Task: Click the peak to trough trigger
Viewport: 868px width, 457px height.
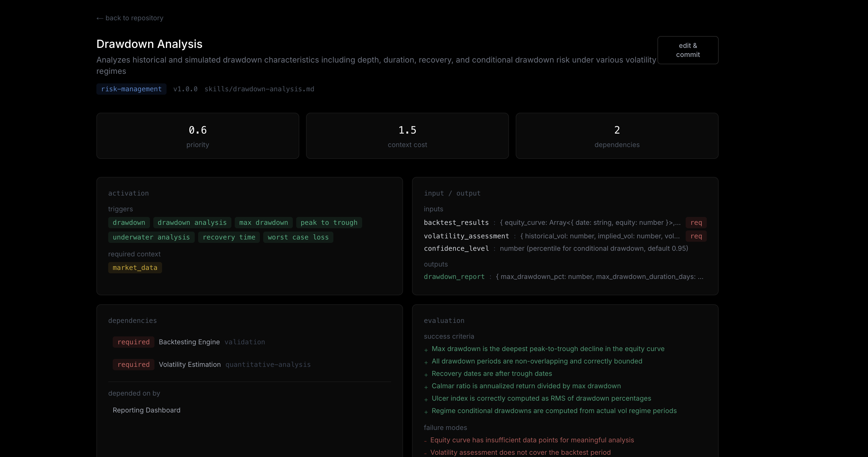Action: 329,223
